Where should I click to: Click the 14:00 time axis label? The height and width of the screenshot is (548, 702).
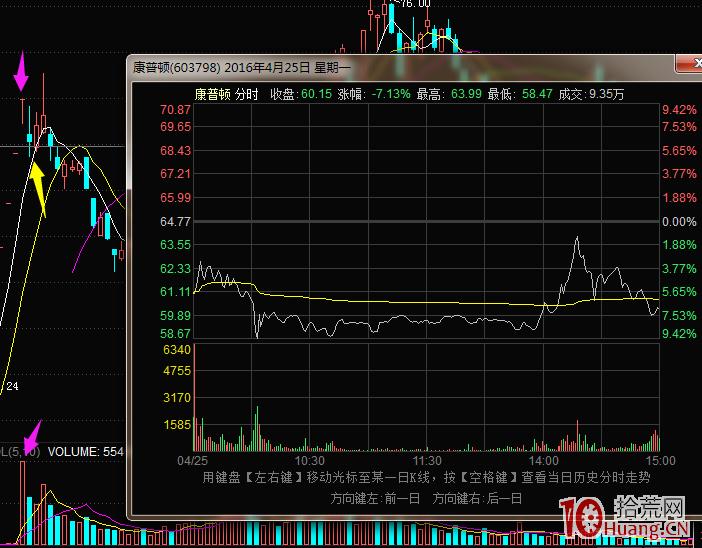pyautogui.click(x=544, y=461)
